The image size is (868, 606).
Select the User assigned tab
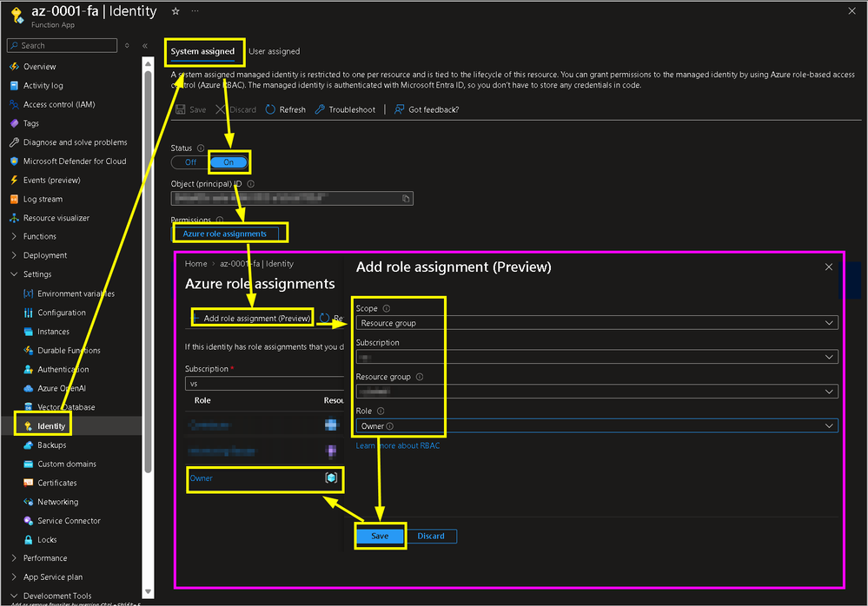(x=274, y=51)
